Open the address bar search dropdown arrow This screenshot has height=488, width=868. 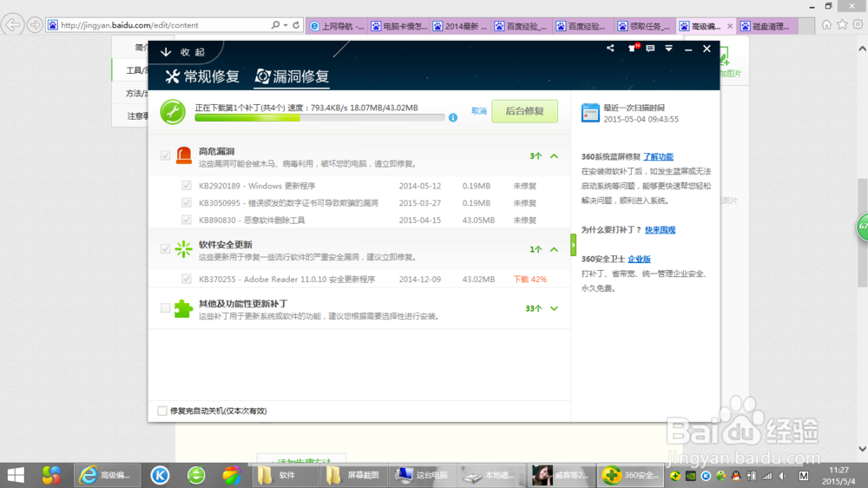pos(286,25)
